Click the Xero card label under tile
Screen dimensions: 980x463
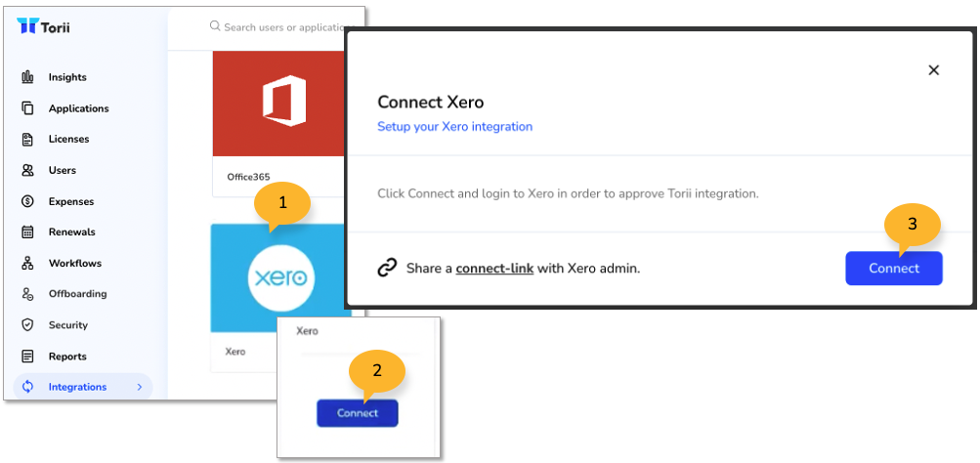click(235, 351)
